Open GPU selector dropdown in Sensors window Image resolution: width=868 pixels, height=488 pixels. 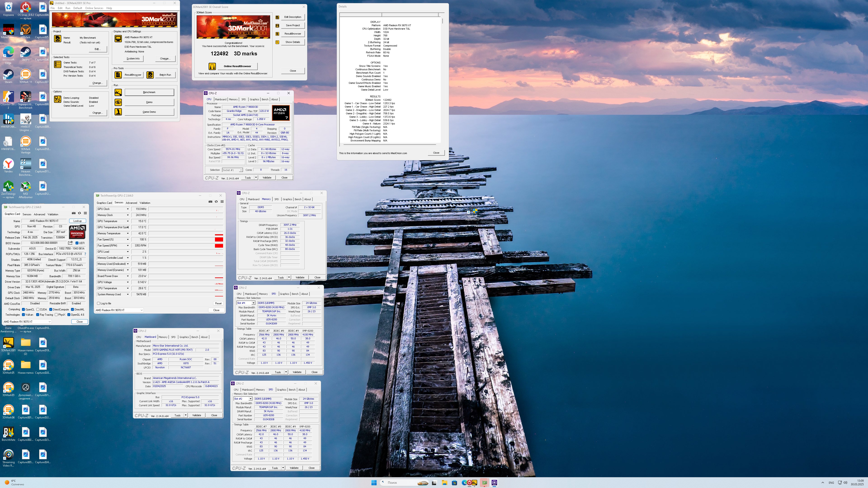click(119, 310)
